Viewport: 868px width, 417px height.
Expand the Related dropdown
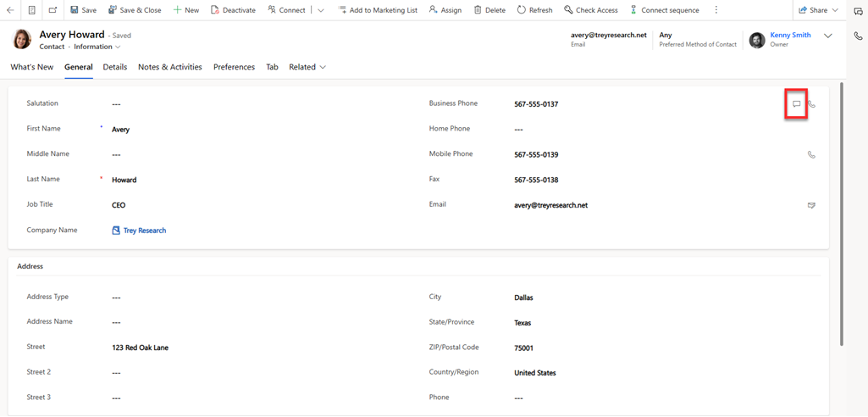(x=307, y=67)
